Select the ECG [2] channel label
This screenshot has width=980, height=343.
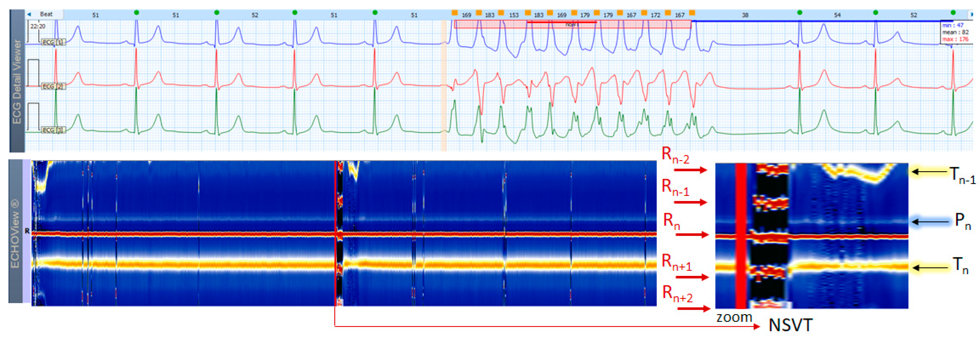pyautogui.click(x=53, y=86)
